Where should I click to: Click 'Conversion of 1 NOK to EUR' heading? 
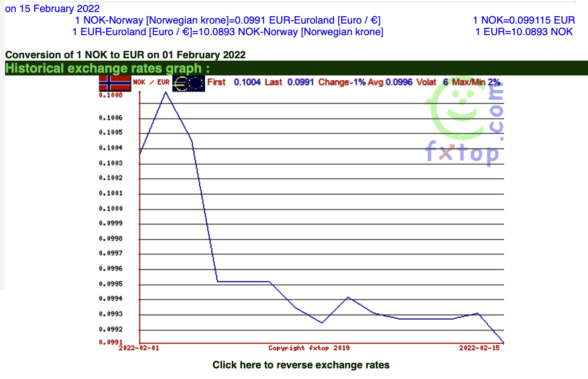pyautogui.click(x=125, y=55)
